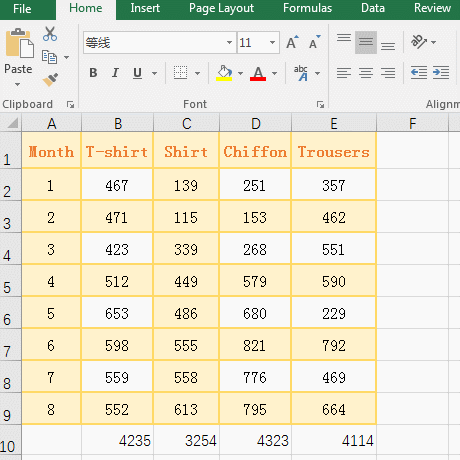Select row 10 header
Viewport: 460px width, 460px height.
coord(11,440)
